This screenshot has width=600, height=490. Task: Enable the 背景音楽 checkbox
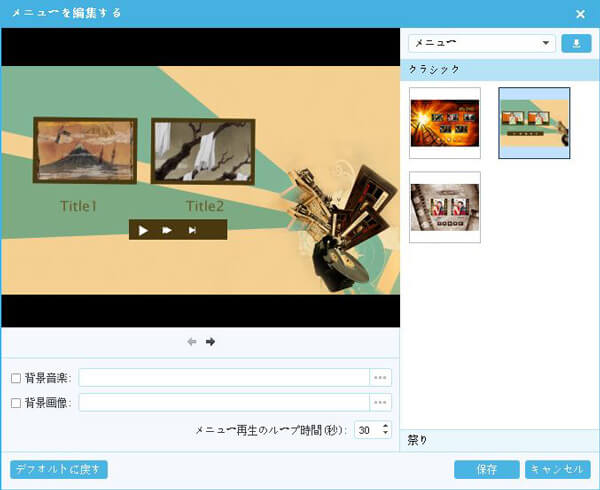click(15, 378)
